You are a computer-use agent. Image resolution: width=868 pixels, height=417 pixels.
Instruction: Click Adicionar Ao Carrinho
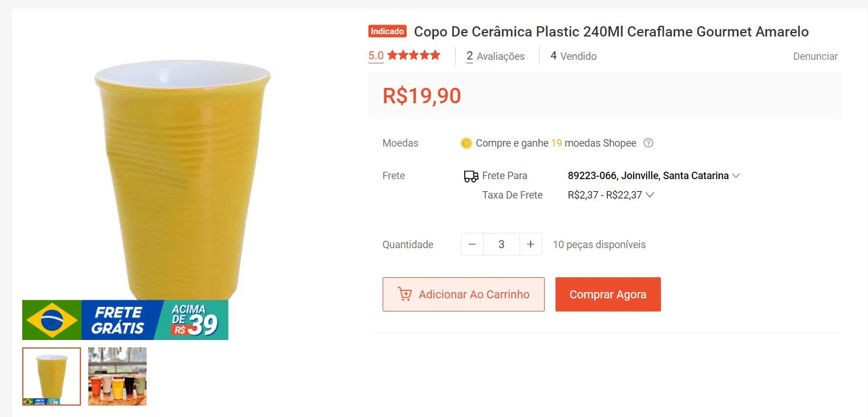463,294
